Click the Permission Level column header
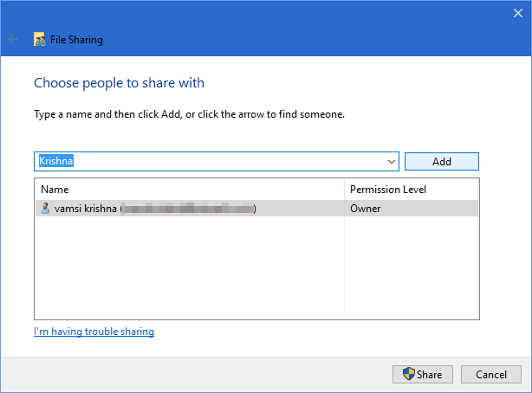The height and width of the screenshot is (393, 532). click(387, 190)
